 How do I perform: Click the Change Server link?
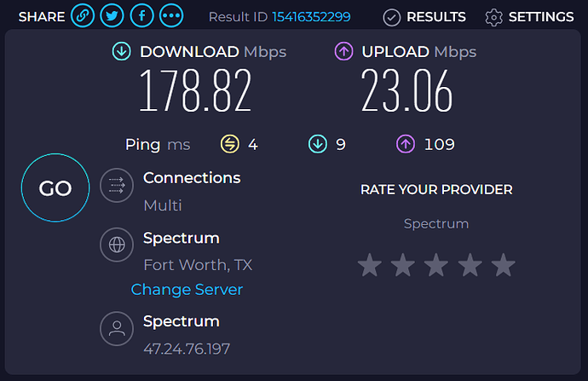tap(187, 290)
